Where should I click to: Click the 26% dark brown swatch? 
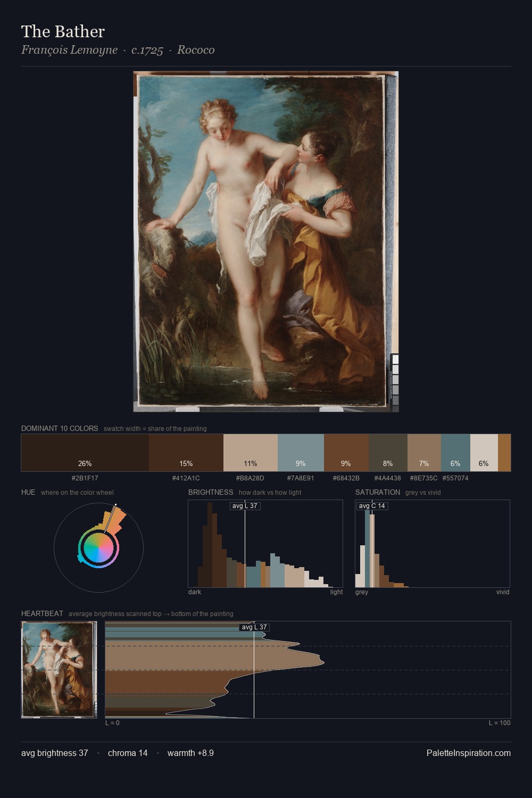(85, 453)
